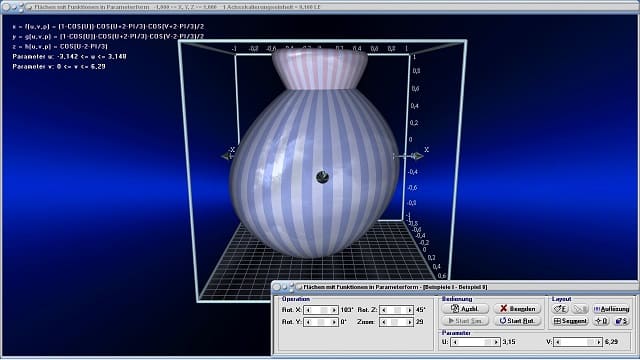
Task: Increase parameter U with right arrow
Action: pyautogui.click(x=496, y=342)
